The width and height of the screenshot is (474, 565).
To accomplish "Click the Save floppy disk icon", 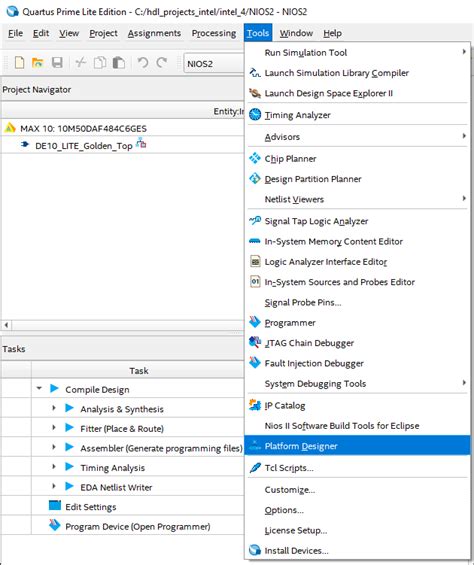I will (x=57, y=63).
